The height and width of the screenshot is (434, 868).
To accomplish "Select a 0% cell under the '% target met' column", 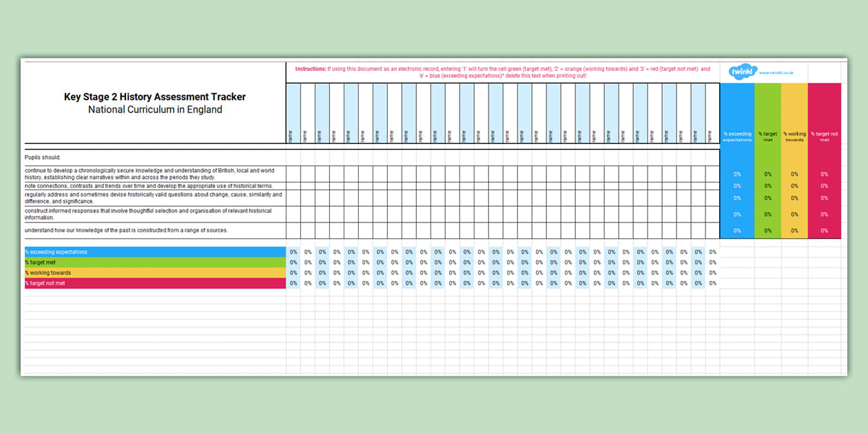I will tap(766, 174).
